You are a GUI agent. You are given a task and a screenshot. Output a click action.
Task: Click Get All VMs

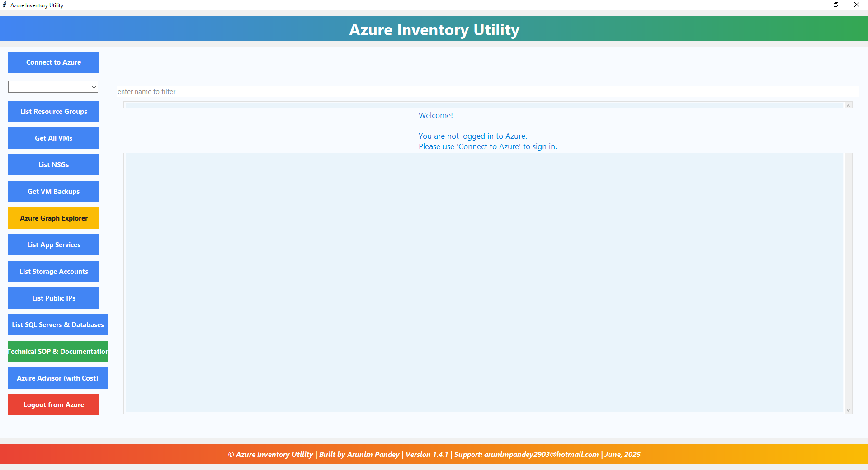pyautogui.click(x=53, y=138)
